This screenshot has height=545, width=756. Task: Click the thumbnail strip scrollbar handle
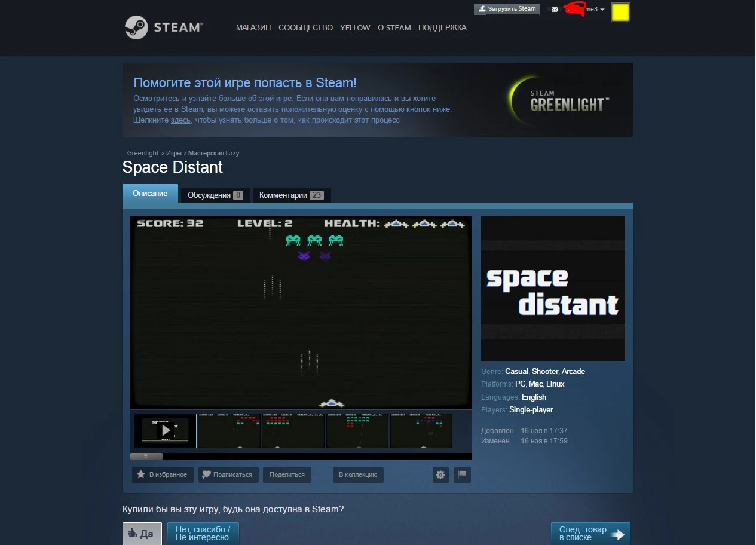click(x=146, y=456)
